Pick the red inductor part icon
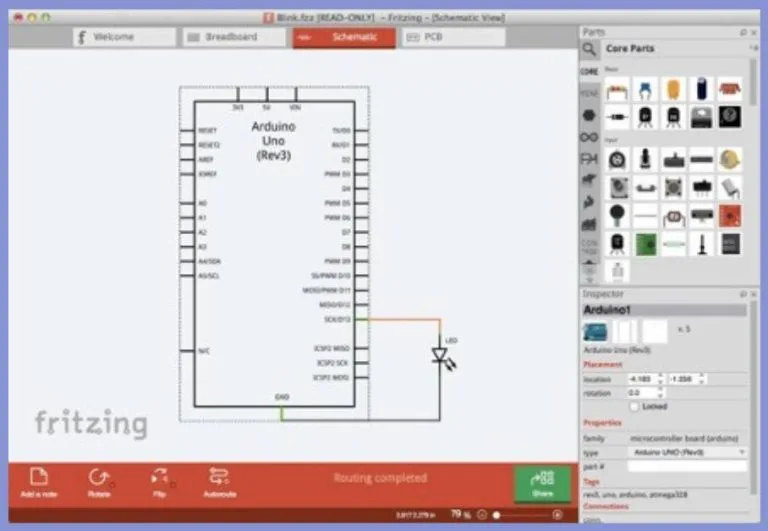This screenshot has height=531, width=768. [730, 90]
